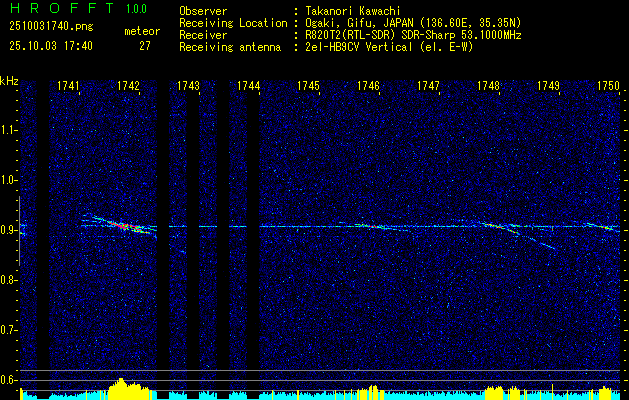629x400 pixels.
Task: Click the 1748 time marker
Action: [x=489, y=85]
